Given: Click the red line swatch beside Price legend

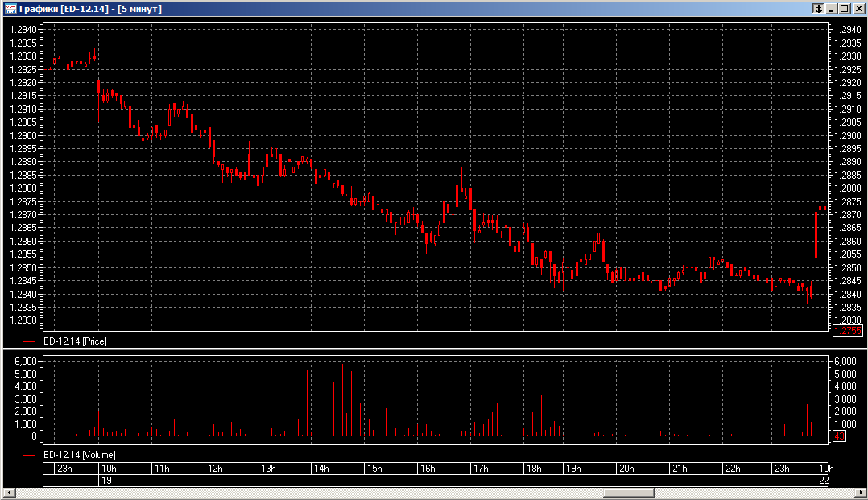Looking at the screenshot, I should coord(31,341).
